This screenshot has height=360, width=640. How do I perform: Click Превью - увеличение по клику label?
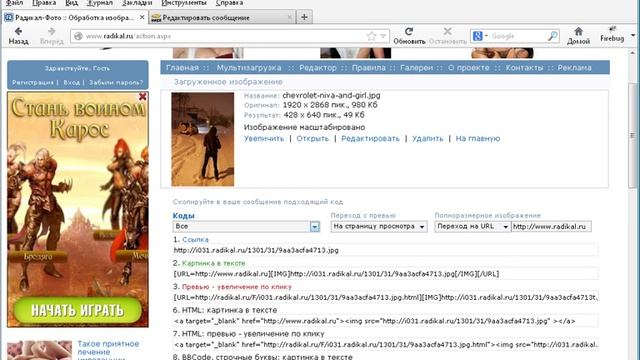coord(237,287)
